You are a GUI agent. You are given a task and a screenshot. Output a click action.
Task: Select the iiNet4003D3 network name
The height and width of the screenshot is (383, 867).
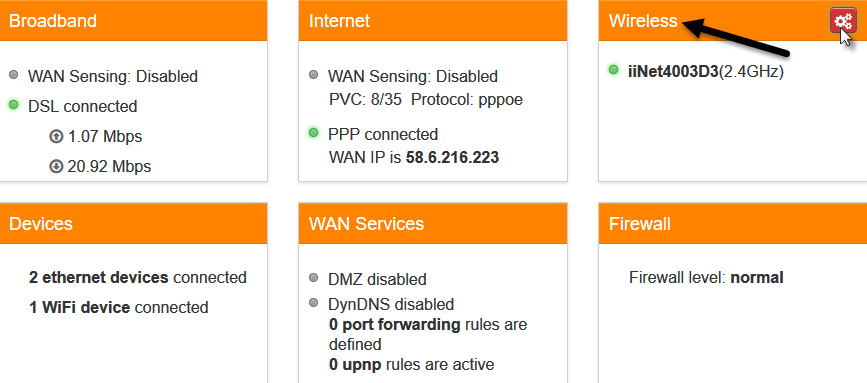tap(673, 71)
